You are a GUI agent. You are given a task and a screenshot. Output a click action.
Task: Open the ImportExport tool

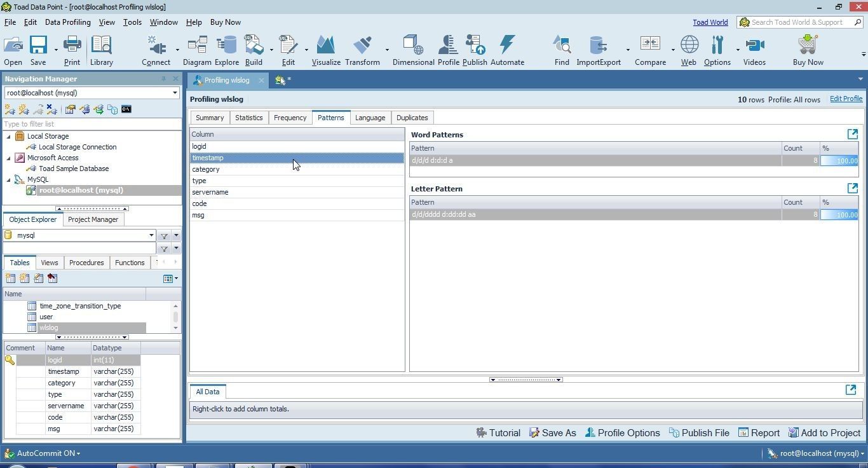click(x=599, y=50)
